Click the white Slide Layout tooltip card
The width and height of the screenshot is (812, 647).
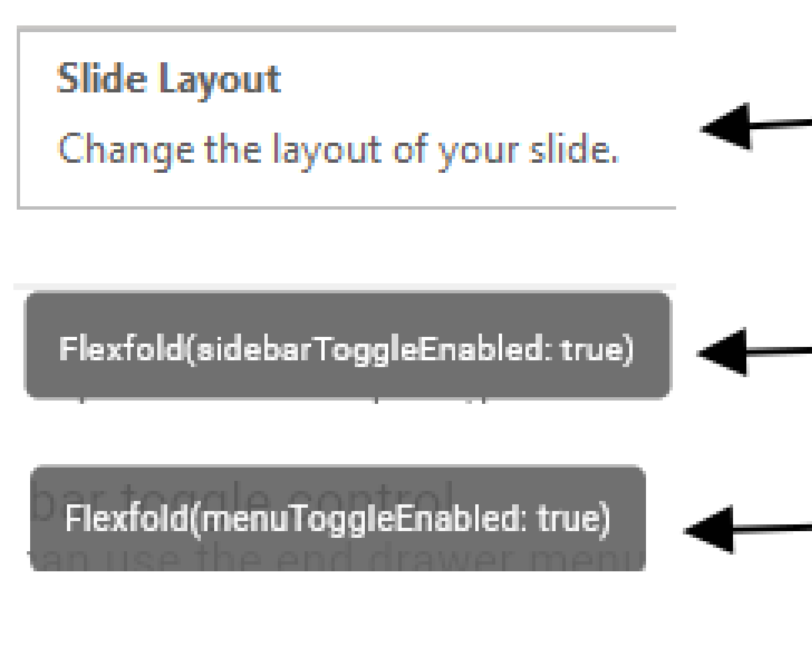coord(348,117)
